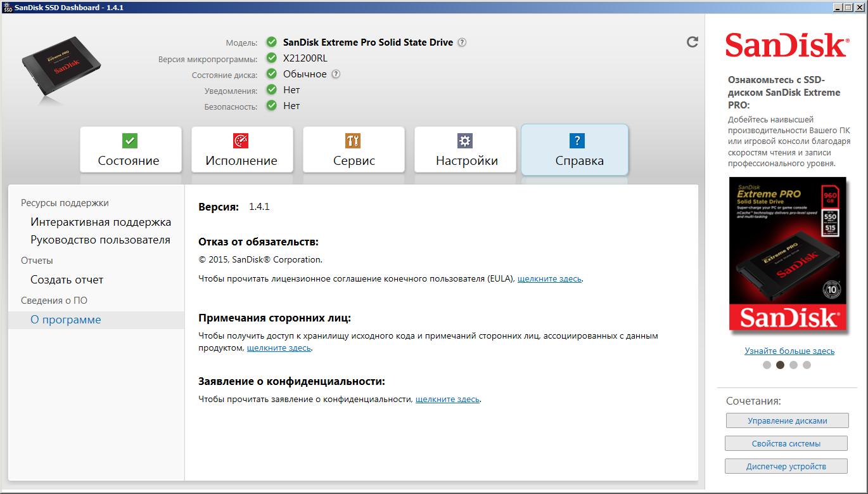Click the 'Сведения о ПО' sidebar header

tap(54, 301)
